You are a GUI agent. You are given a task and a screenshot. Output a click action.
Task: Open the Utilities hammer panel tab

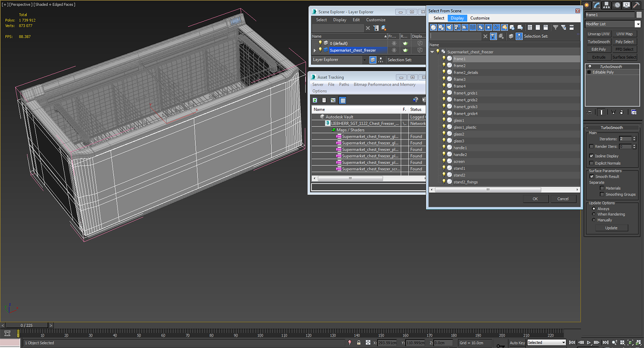pyautogui.click(x=636, y=5)
